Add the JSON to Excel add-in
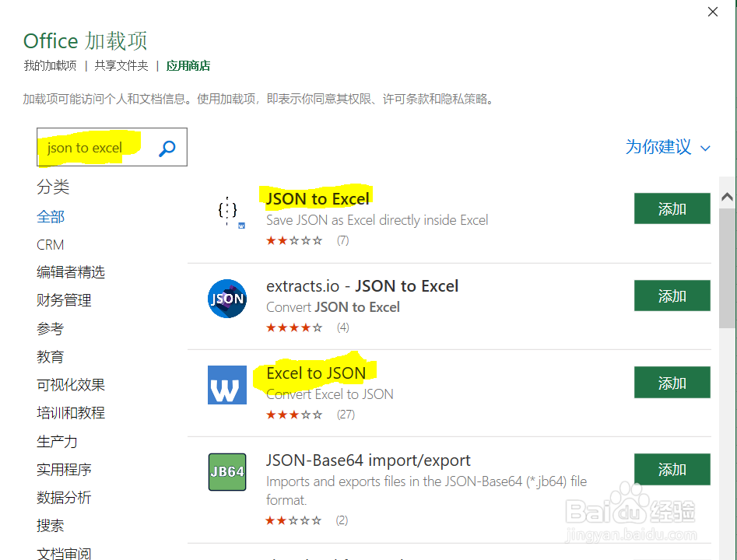The width and height of the screenshot is (737, 560). (672, 208)
